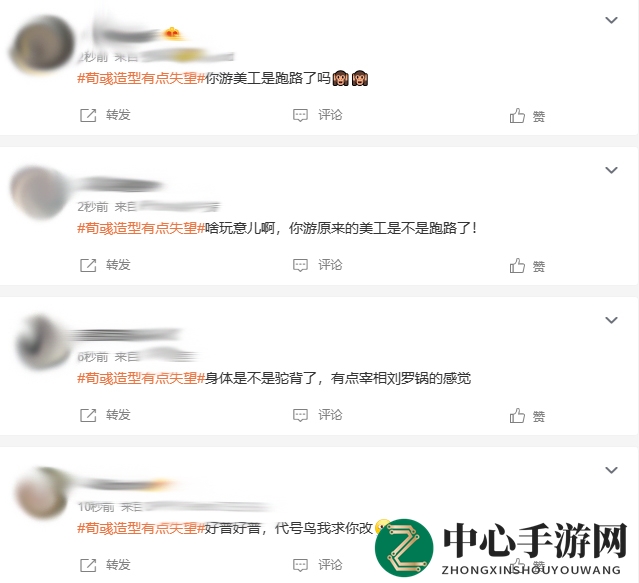Open comment icon on 刘罗锅 post

[300, 415]
